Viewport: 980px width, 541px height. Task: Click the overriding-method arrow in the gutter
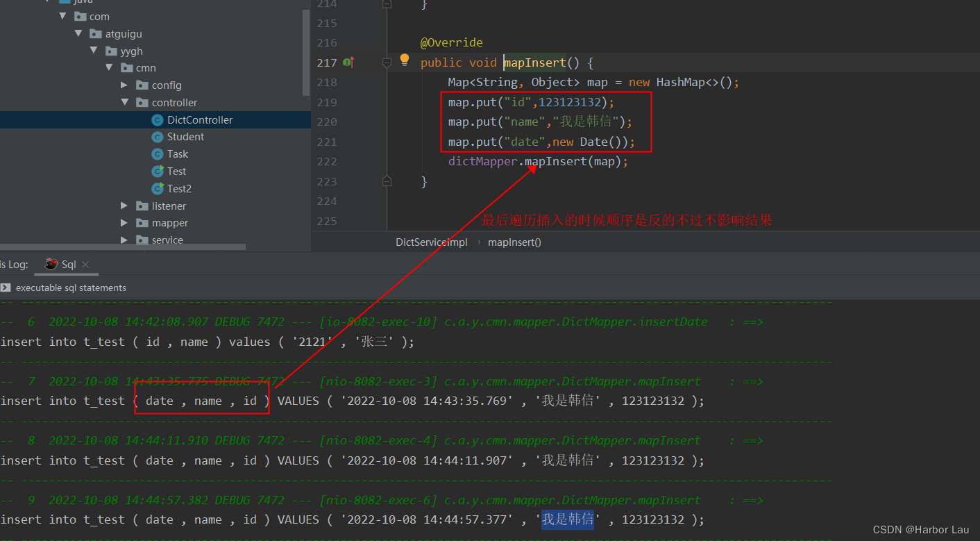pyautogui.click(x=353, y=61)
